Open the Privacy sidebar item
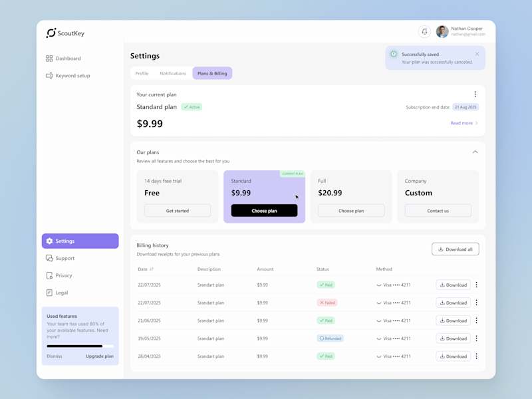 (59, 275)
